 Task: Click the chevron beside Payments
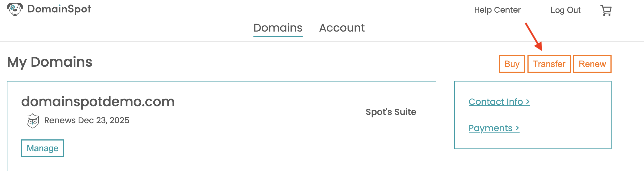tap(517, 128)
